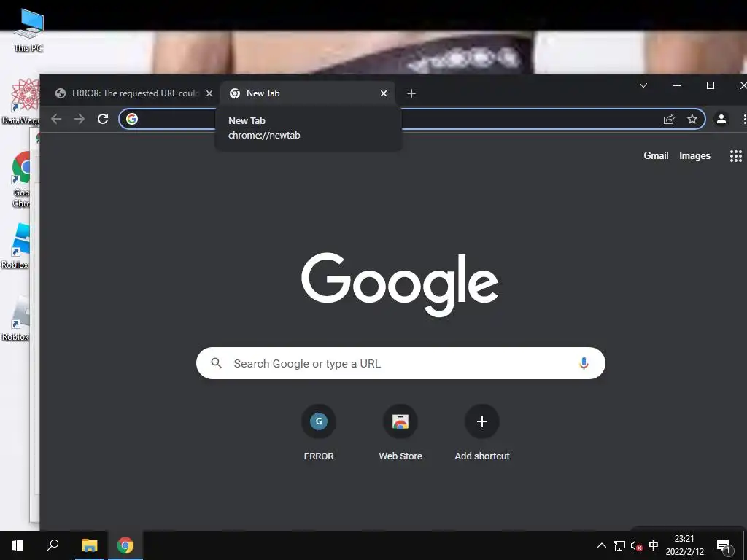The height and width of the screenshot is (560, 747).
Task: Click the Chrome taskbar icon
Action: [x=125, y=545]
